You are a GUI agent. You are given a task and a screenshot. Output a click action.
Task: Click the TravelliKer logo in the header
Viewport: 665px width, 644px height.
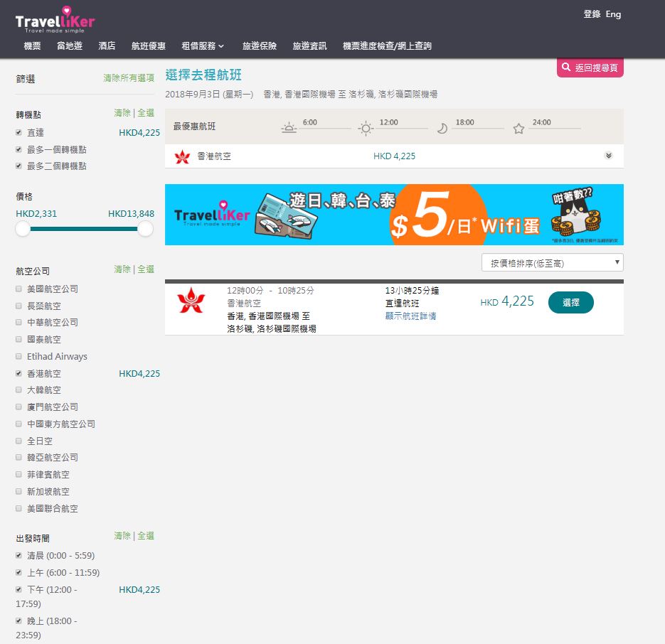click(x=55, y=19)
